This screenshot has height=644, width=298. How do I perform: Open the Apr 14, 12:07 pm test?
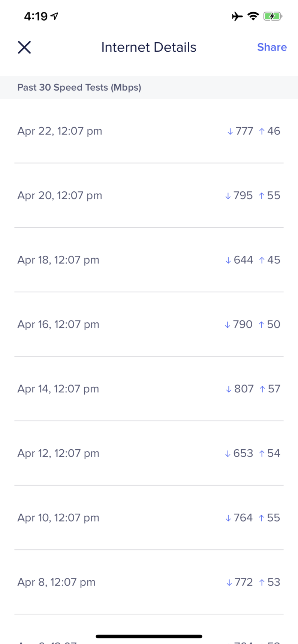coord(149,389)
